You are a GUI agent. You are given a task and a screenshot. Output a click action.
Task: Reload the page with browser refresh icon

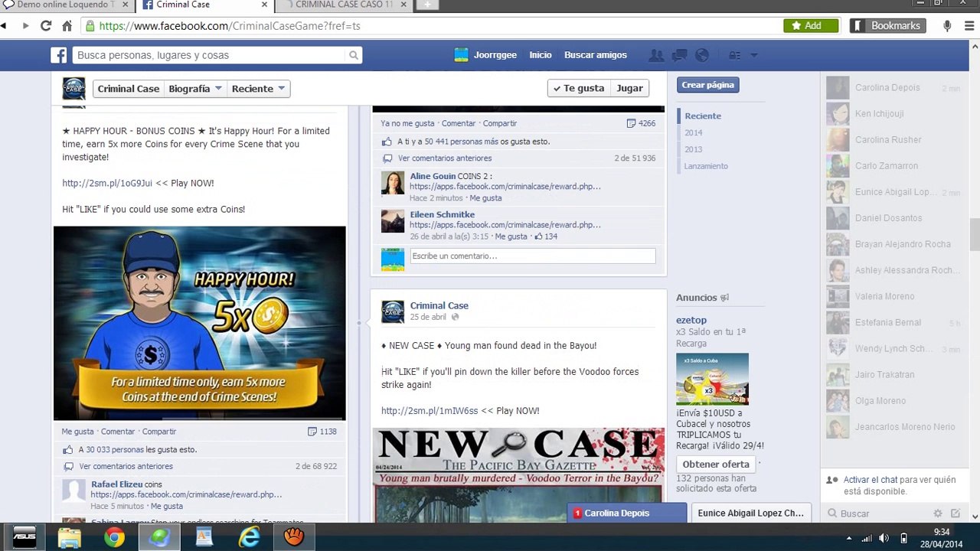[46, 26]
